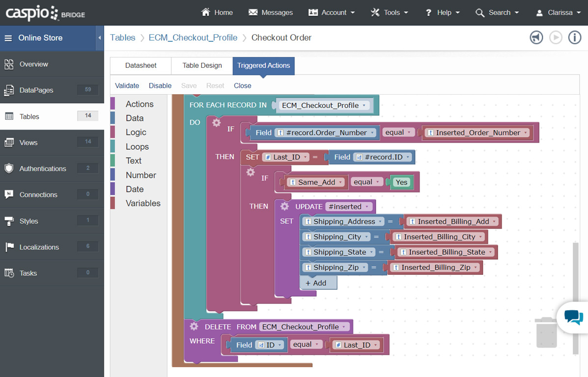The image size is (588, 377).
Task: Click the announcements megaphone icon
Action: coord(536,37)
